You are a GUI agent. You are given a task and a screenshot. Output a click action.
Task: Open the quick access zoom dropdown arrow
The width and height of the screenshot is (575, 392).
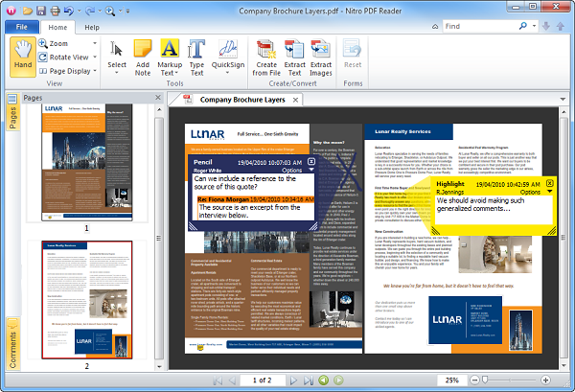121,11
